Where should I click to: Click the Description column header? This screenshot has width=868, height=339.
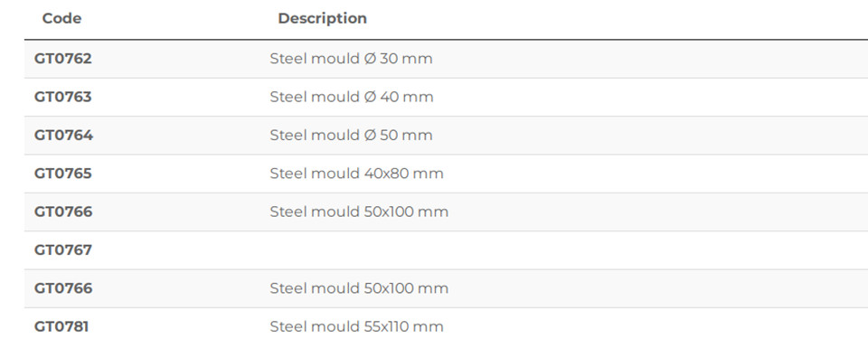[322, 18]
